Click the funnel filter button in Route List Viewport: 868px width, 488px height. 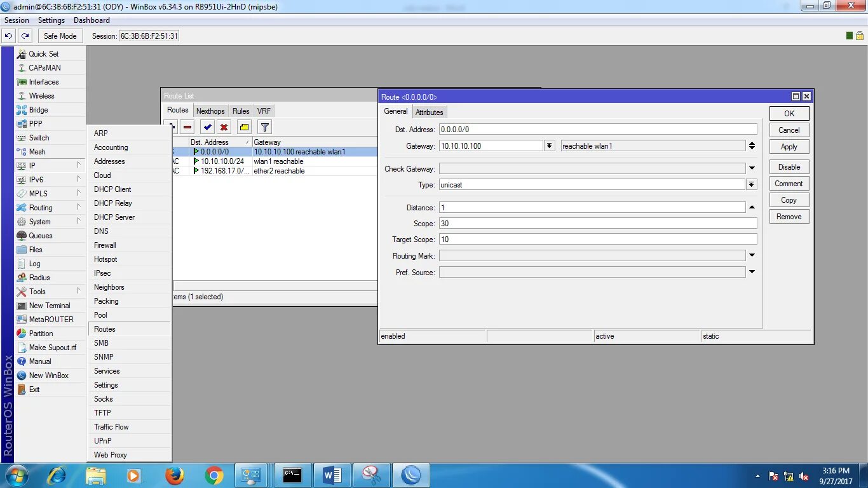click(265, 127)
